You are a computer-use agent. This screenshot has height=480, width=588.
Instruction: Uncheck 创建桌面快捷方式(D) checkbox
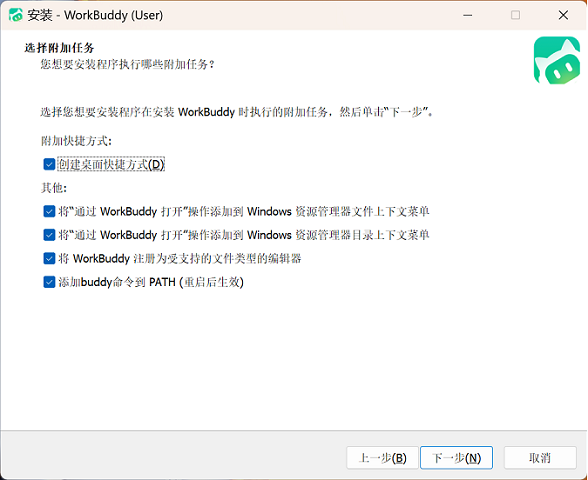(49, 164)
